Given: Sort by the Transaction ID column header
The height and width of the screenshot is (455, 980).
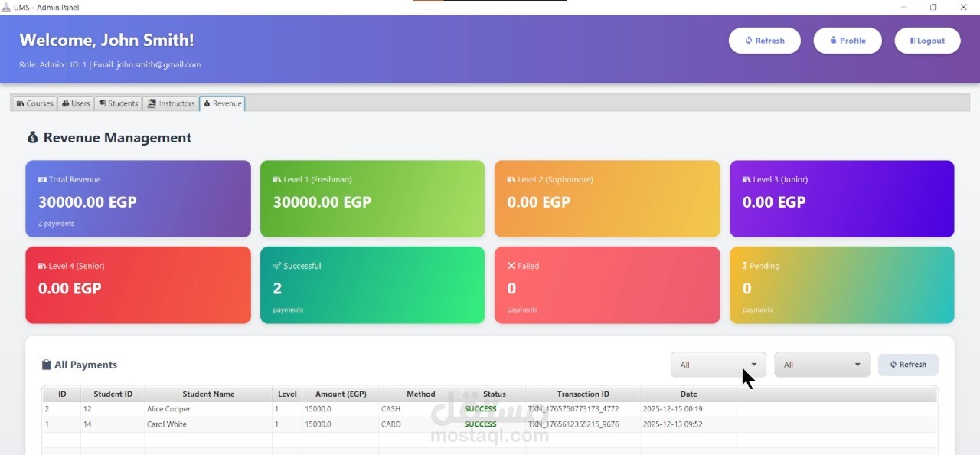Looking at the screenshot, I should [583, 394].
